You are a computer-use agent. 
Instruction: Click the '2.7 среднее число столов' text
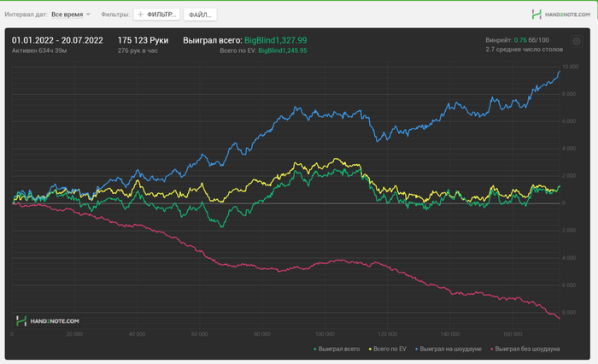pos(524,50)
